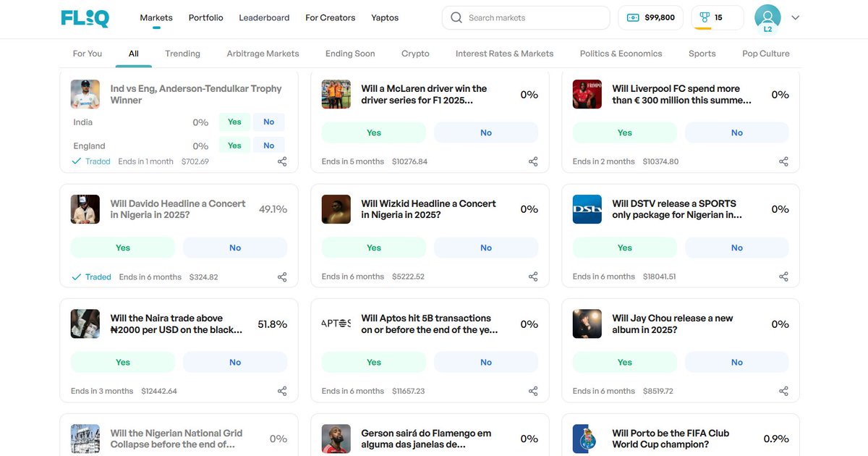Open the Yaptos page
The width and height of the screenshot is (868, 456).
coord(385,17)
